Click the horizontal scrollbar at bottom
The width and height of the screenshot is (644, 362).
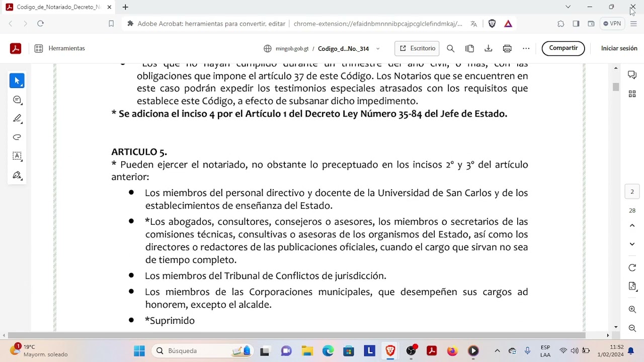pyautogui.click(x=297, y=335)
